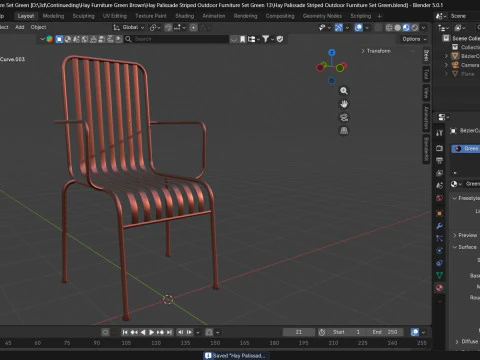480x360 pixels.
Task: Click the play animation button
Action: click(x=151, y=332)
